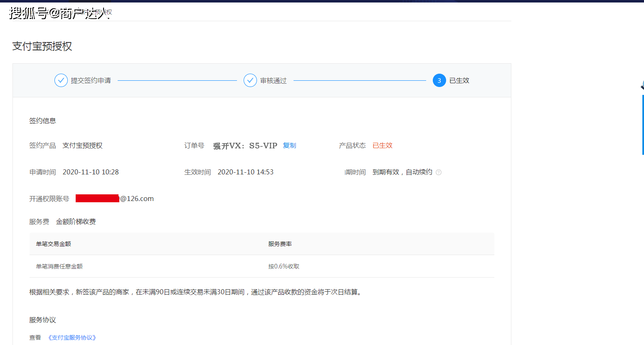Click the 服务费率 table header

[x=280, y=244]
